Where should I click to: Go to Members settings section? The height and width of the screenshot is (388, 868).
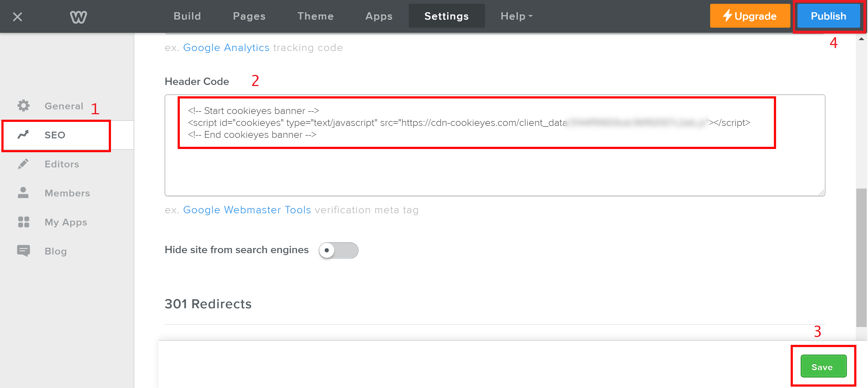[x=67, y=193]
